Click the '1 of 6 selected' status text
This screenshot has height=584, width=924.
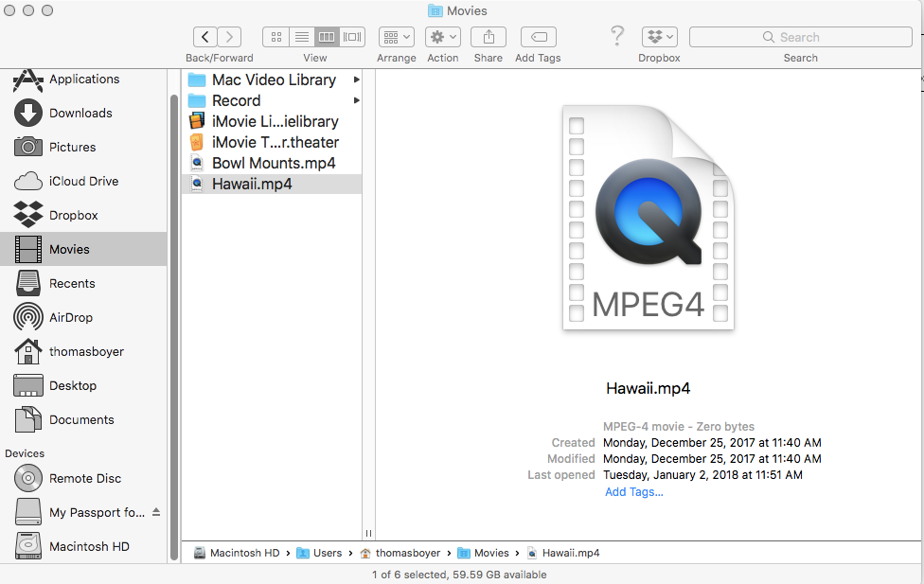[459, 575]
